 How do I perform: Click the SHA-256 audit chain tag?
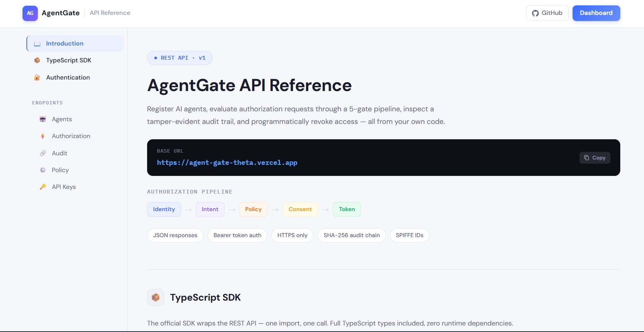[x=352, y=235]
